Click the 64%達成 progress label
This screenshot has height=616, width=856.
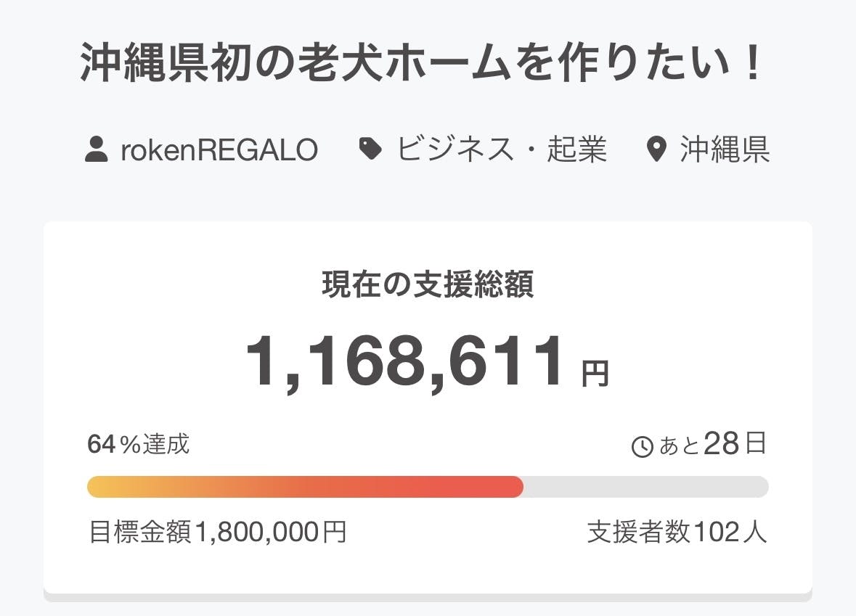pyautogui.click(x=139, y=443)
